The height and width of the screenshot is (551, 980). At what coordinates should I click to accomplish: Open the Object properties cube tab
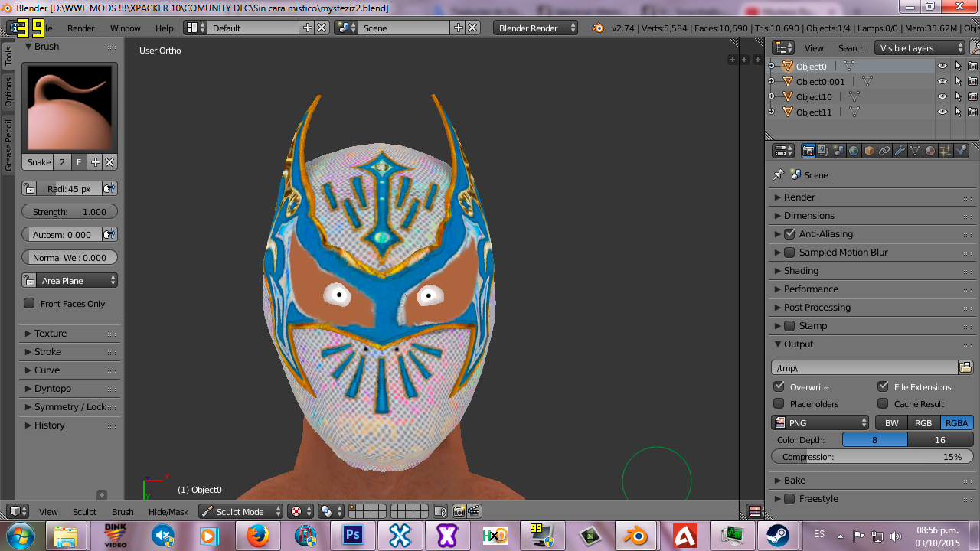coord(869,151)
